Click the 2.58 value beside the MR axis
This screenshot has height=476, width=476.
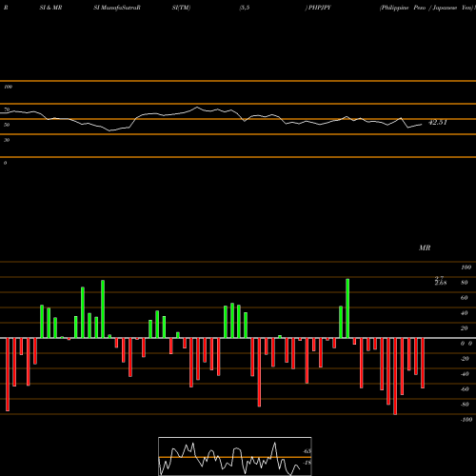[x=441, y=283]
